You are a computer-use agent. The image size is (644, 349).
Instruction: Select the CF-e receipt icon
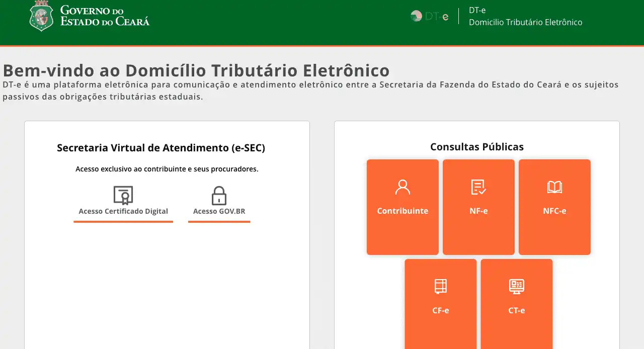[x=441, y=286]
